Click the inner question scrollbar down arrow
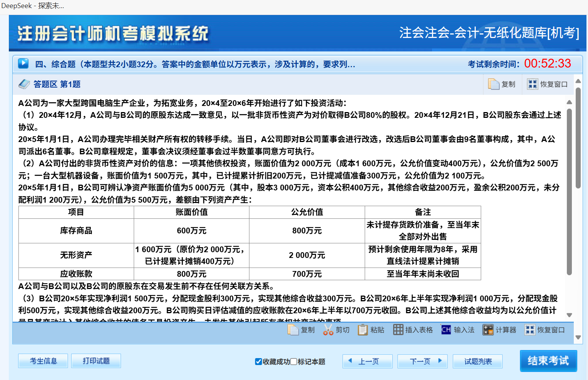 coord(569,315)
